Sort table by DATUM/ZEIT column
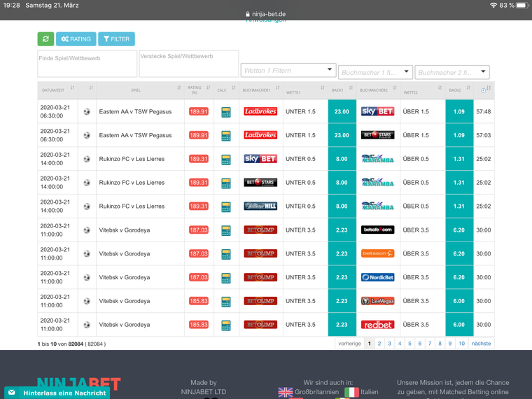This screenshot has width=532, height=399. click(57, 90)
